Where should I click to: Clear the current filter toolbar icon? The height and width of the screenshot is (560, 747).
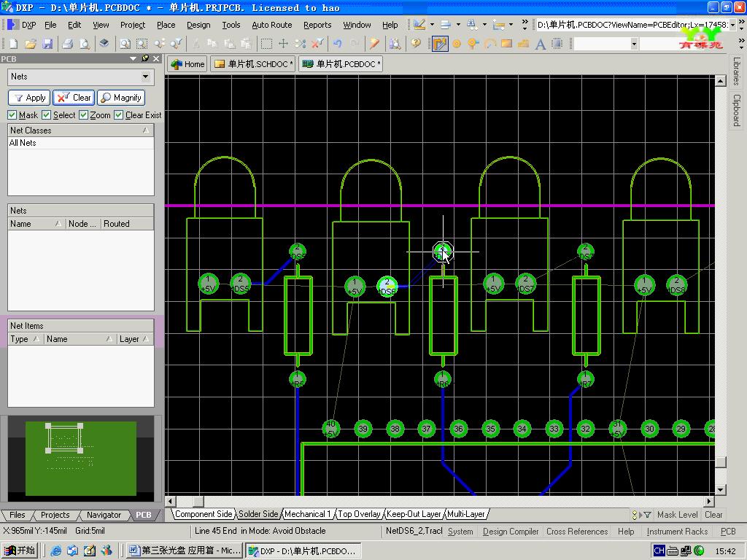tap(317, 44)
